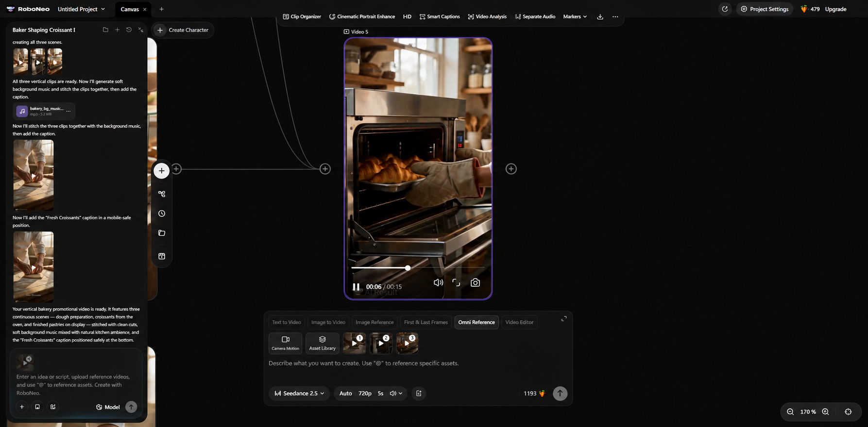Enter fullscreen for the video player
Screen dimensions: 868x427
tap(456, 282)
